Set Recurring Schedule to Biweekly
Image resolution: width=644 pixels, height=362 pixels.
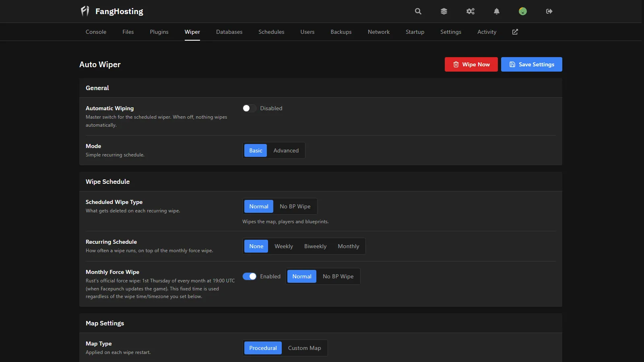(x=315, y=246)
